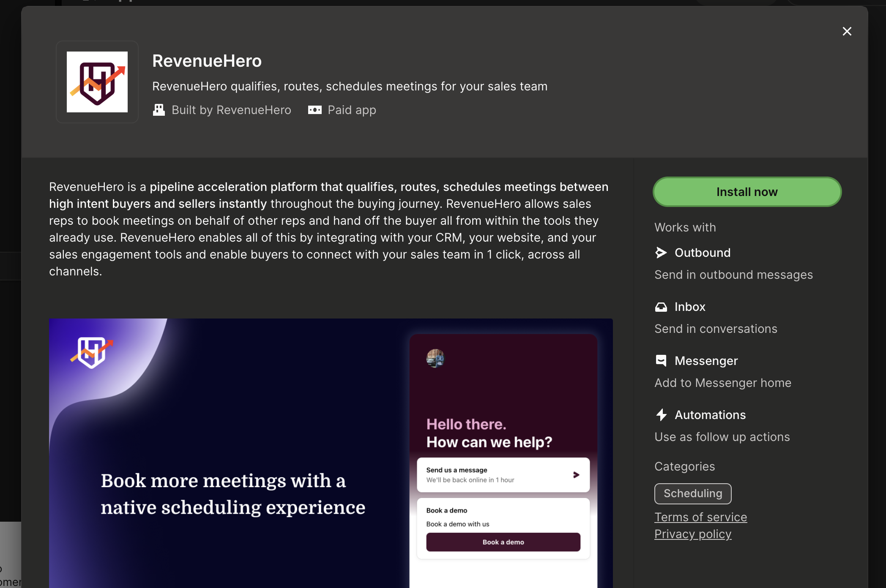Click the Automations label
Image resolution: width=886 pixels, height=588 pixels.
[x=710, y=415]
